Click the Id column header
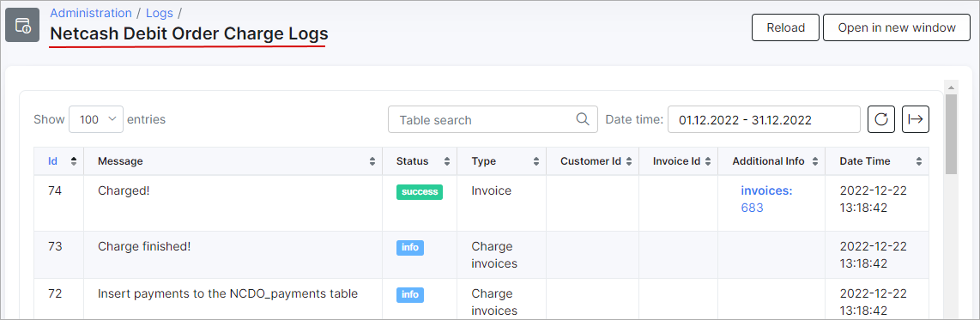Screen dimensions: 980x320 coord(58,161)
